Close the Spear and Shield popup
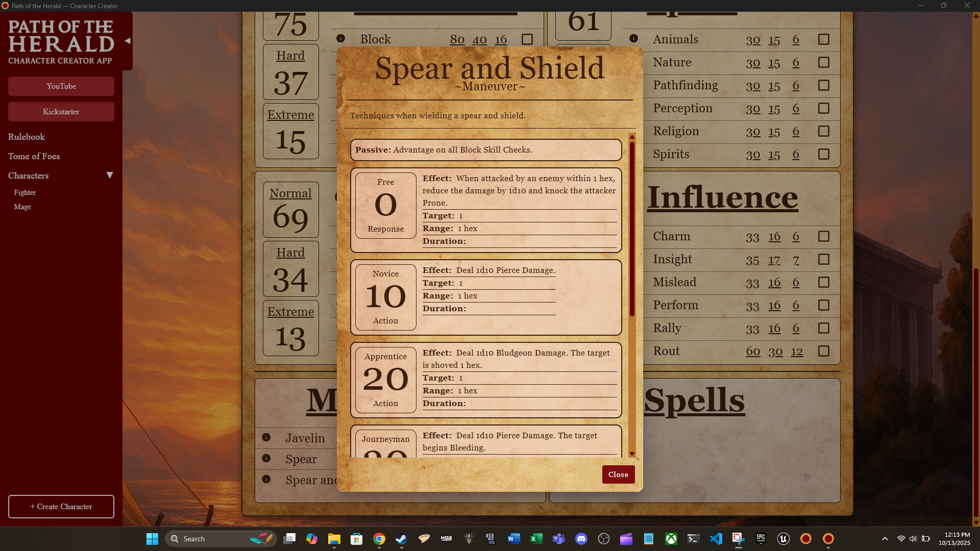This screenshot has width=980, height=551. point(618,474)
